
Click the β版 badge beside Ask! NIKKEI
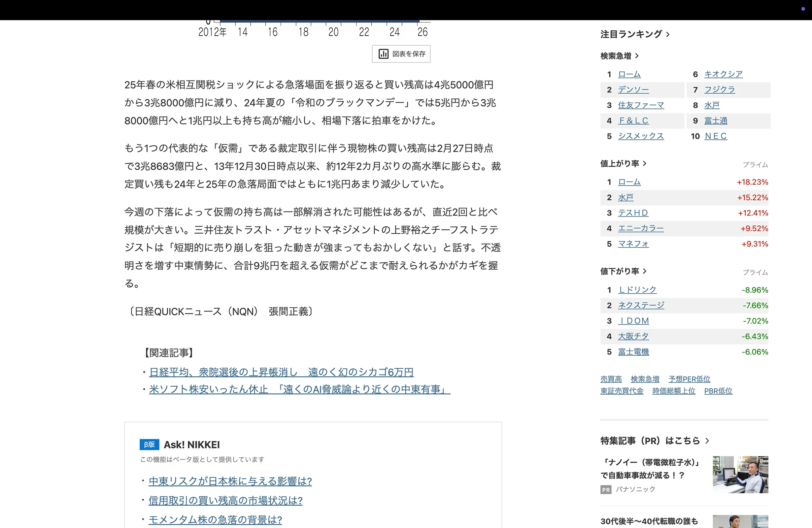click(149, 445)
